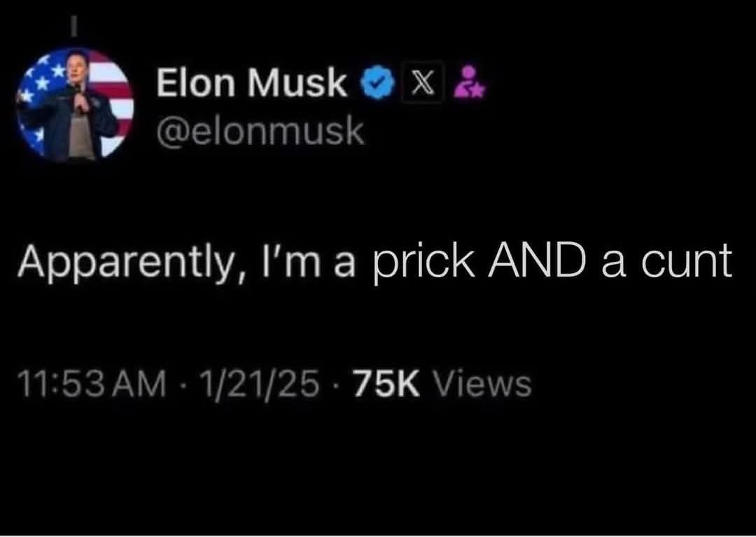This screenshot has width=756, height=537.
Task: Click the "Elon Musk" display name
Action: 251,81
